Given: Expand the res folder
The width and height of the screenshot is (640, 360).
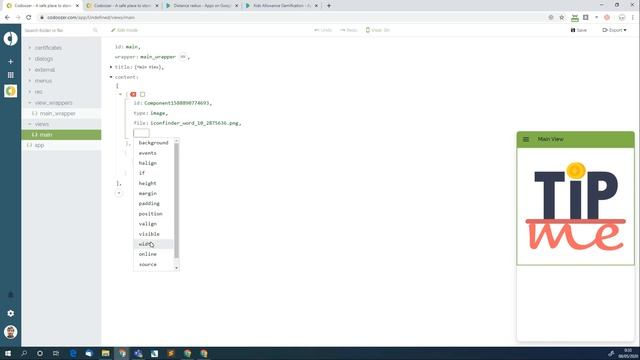Looking at the screenshot, I should coord(30,92).
